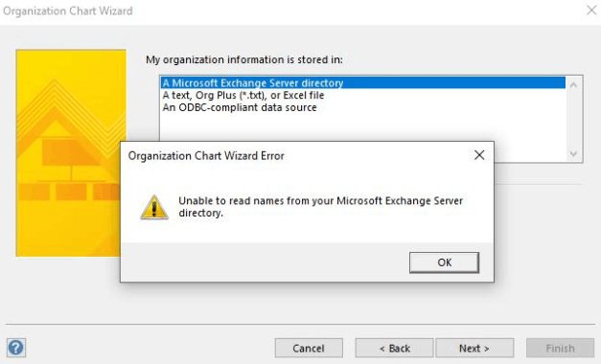Click the yellow org chart wizard illustration
Viewport: 601px width, 364px height.
click(71, 153)
